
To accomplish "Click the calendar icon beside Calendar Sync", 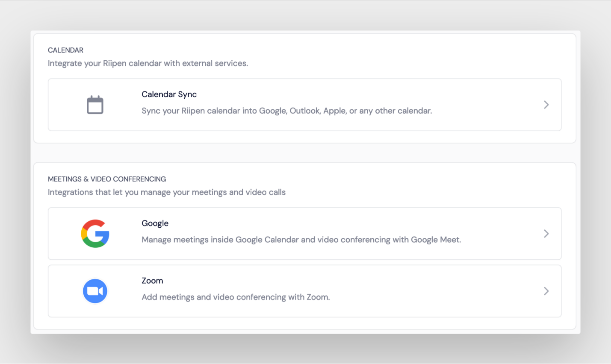I will 95,105.
